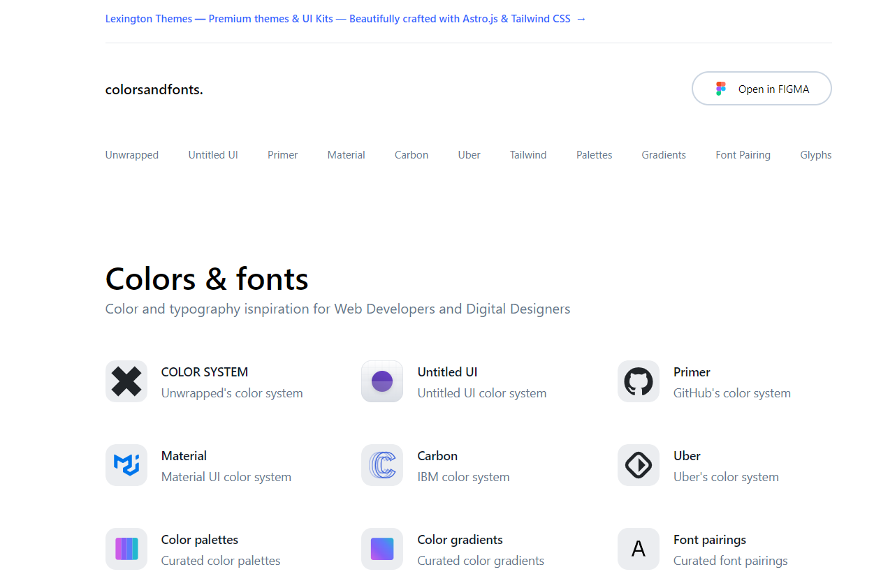
Task: Click "Curated color gradients" description
Action: 481,561
